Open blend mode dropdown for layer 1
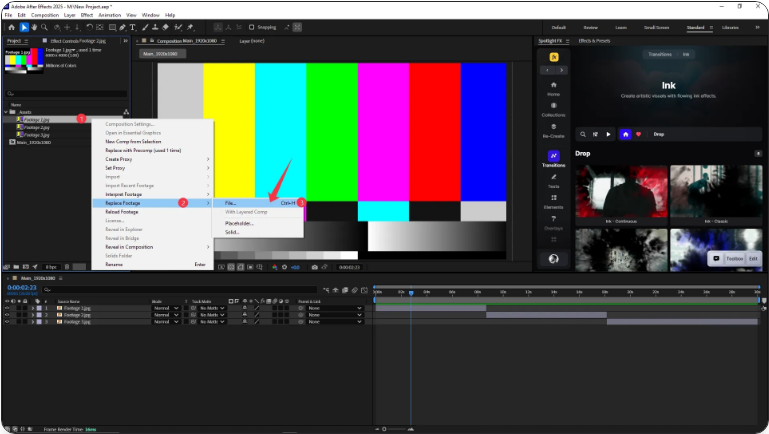This screenshot has width=769, height=434. [165, 308]
